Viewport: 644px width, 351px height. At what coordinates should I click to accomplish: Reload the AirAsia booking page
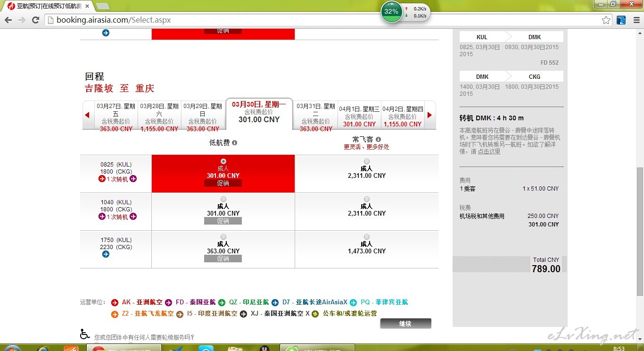coord(35,20)
